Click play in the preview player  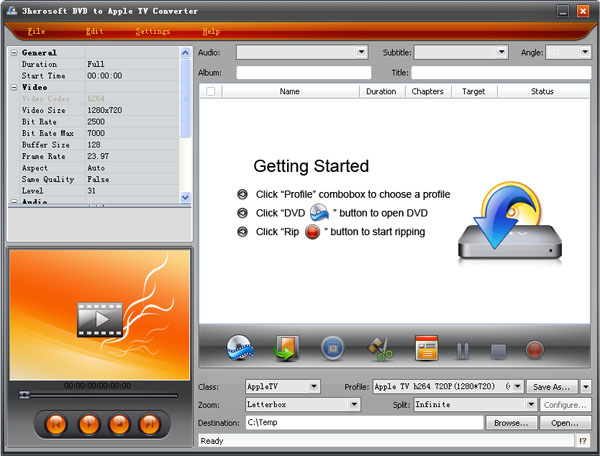click(88, 423)
